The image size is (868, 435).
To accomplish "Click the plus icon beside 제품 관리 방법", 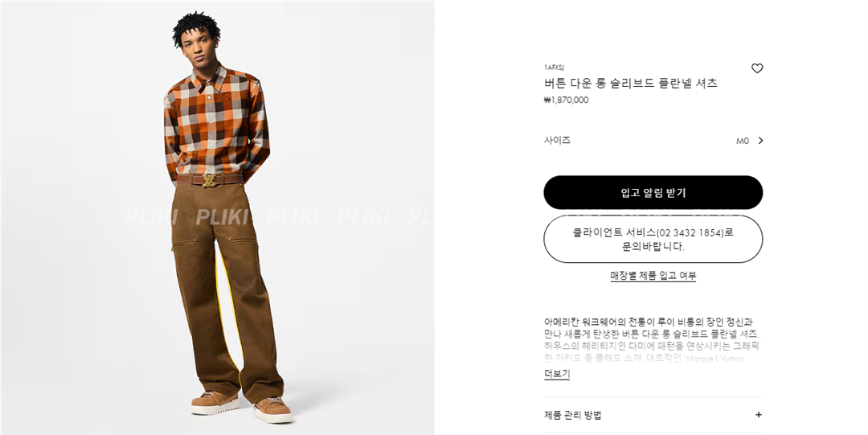I will (x=759, y=415).
